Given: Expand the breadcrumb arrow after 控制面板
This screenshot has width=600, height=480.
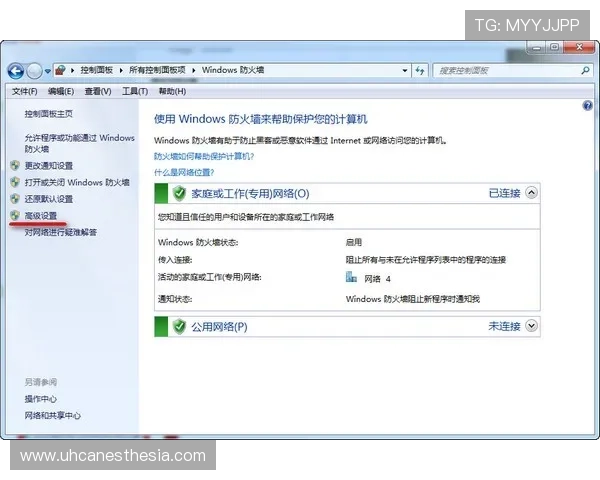Looking at the screenshot, I should coord(121,70).
